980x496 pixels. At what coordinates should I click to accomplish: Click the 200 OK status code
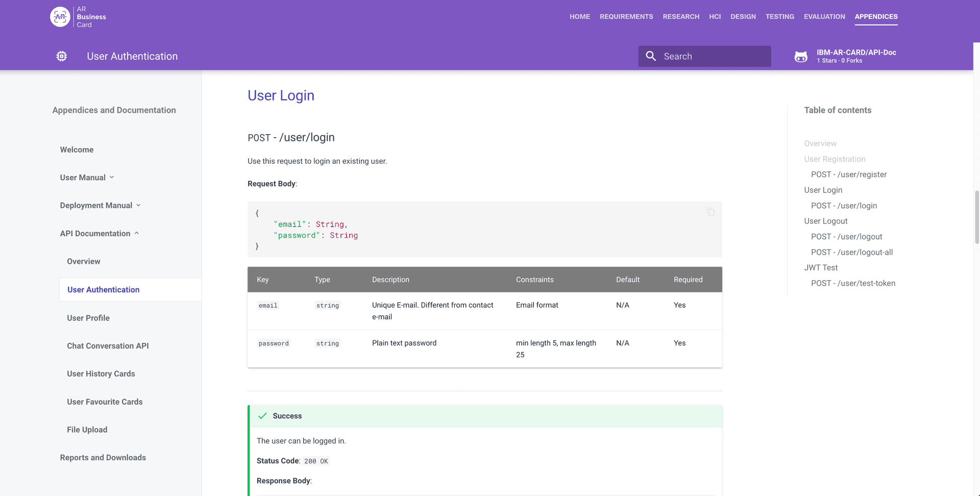(316, 461)
